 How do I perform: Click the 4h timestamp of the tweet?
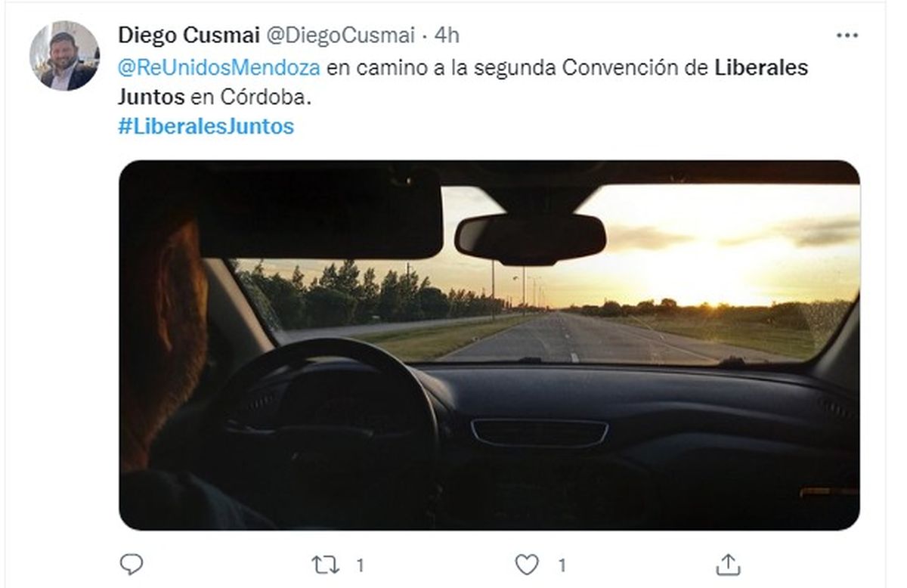tap(447, 35)
